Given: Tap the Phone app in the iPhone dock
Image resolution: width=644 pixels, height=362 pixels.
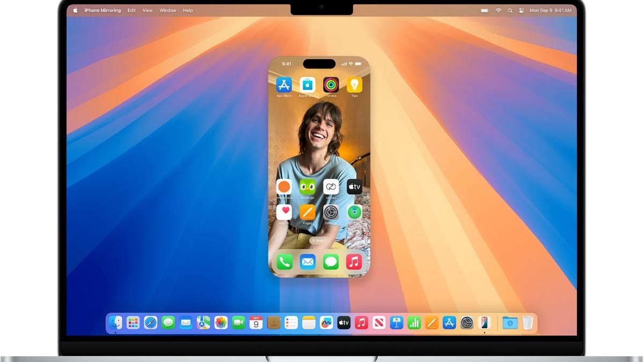Looking at the screenshot, I should (x=284, y=262).
